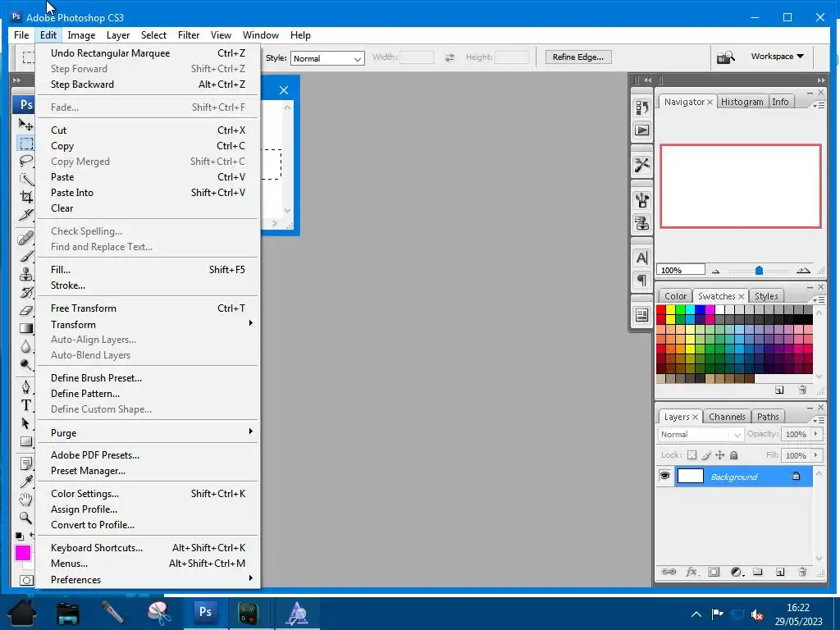Screen dimensions: 840x630
Task: Select the Horizontal Type tool
Action: [x=25, y=405]
